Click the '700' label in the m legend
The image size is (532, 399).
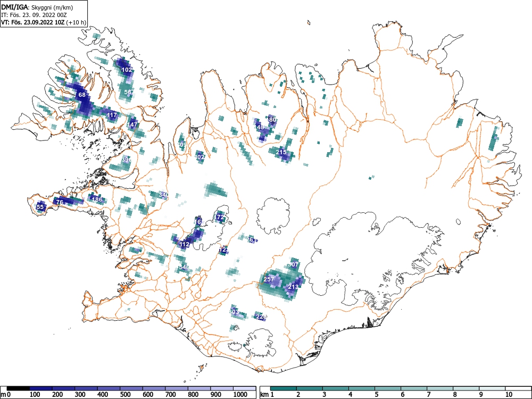[170, 394]
